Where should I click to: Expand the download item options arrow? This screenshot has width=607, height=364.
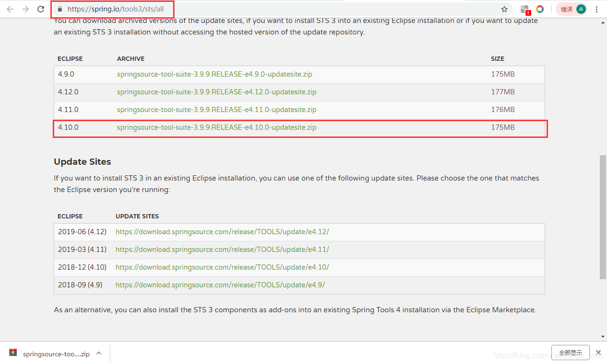click(99, 353)
